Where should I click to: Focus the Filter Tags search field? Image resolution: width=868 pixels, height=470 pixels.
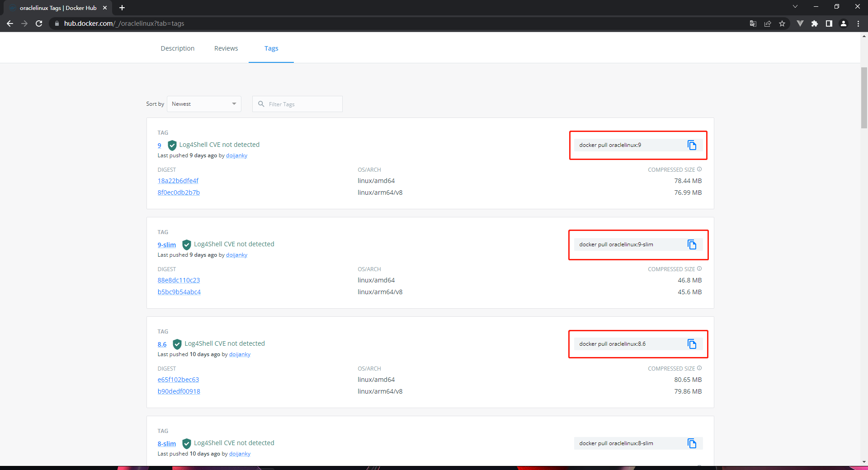pyautogui.click(x=297, y=104)
